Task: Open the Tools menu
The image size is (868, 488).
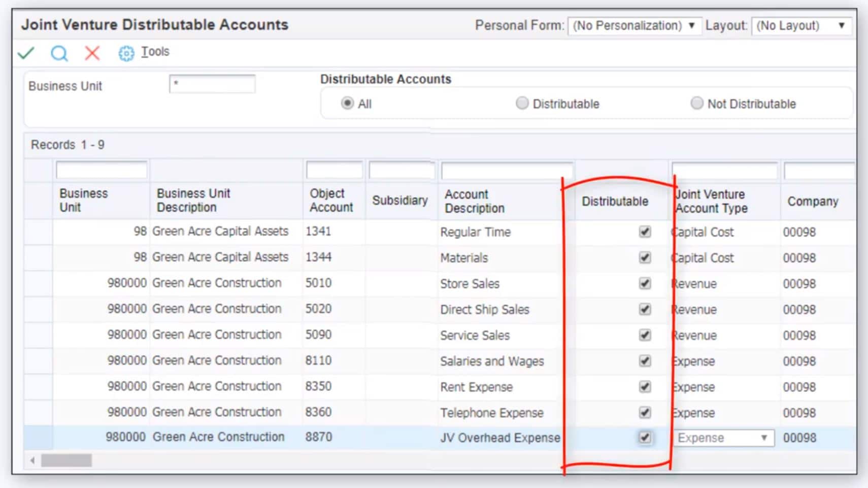Action: click(x=155, y=51)
